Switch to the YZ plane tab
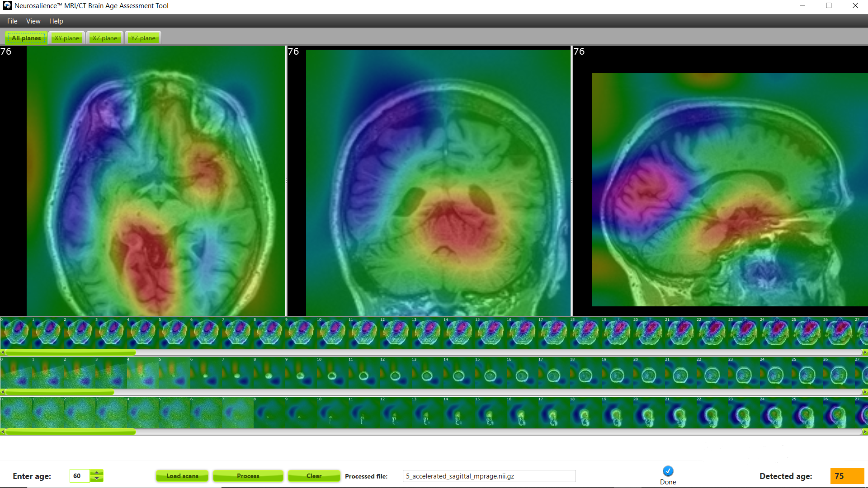 coord(143,38)
